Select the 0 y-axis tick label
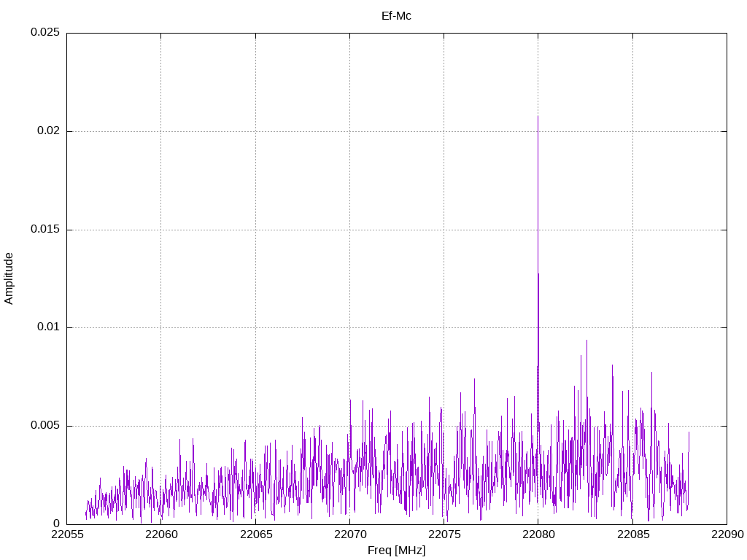 coord(56,524)
